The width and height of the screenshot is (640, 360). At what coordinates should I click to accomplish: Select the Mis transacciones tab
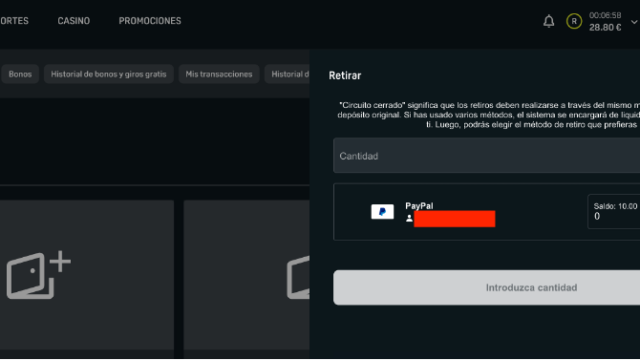point(219,74)
